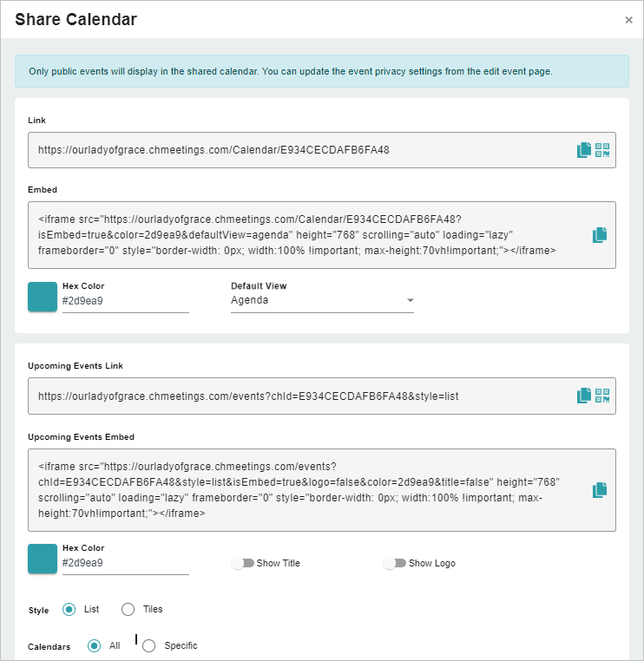Edit the Upcoming Events Hex Color field

[x=125, y=563]
